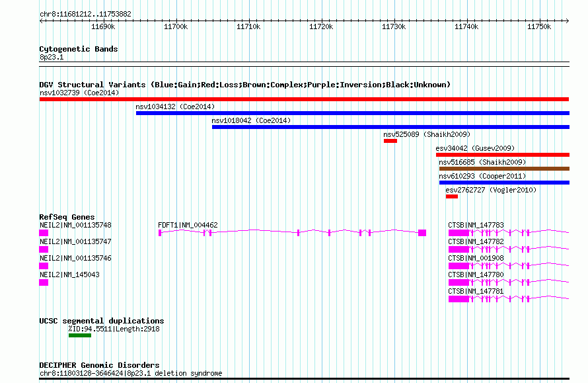
Task: Click the 11700k ruler tick label
Action: (x=176, y=26)
